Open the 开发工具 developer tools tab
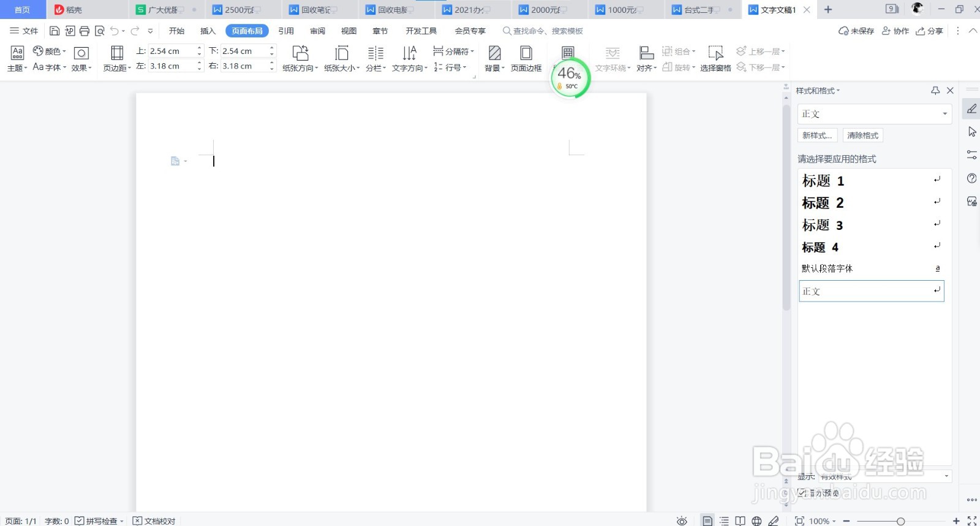 (x=421, y=31)
